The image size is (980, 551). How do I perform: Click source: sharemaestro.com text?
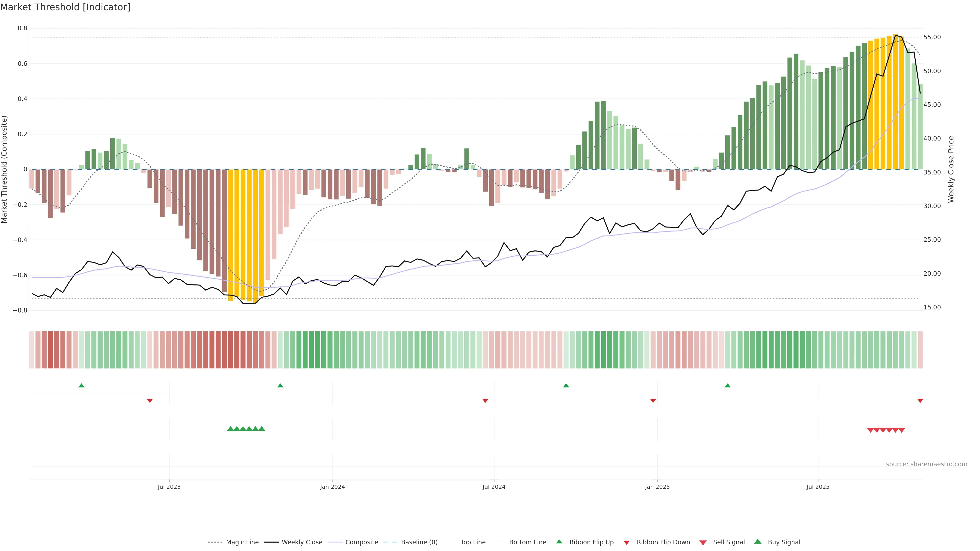pos(926,464)
